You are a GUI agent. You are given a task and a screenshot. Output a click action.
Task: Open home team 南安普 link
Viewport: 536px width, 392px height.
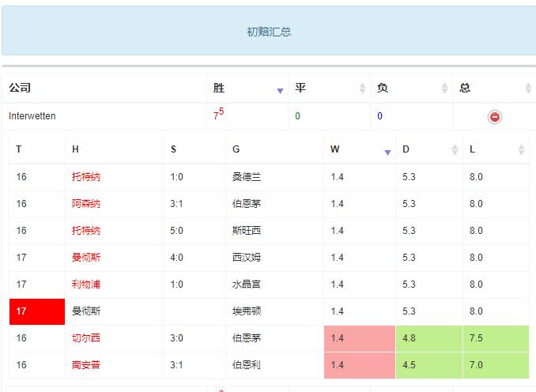(x=86, y=364)
